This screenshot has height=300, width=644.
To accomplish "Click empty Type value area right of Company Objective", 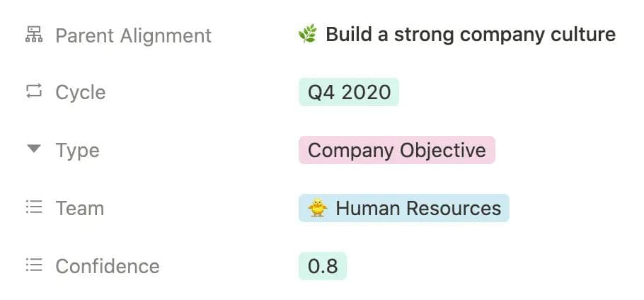I will [x=566, y=151].
